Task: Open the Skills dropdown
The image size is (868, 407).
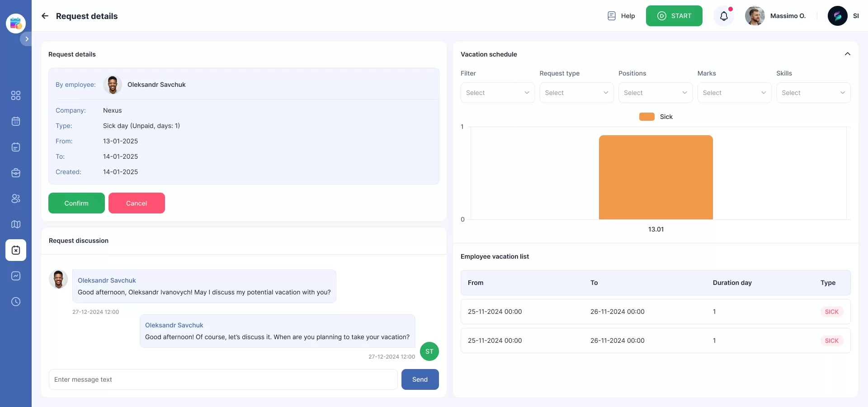Action: pos(813,93)
